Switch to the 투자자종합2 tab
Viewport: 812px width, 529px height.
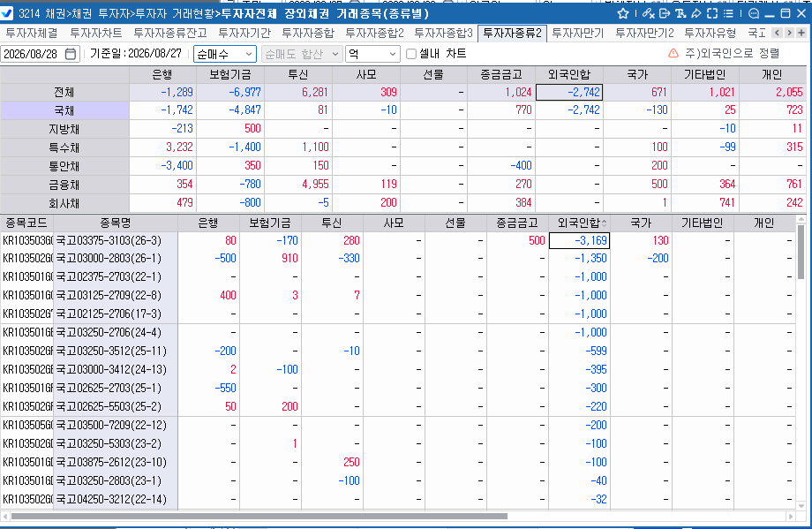(x=374, y=34)
